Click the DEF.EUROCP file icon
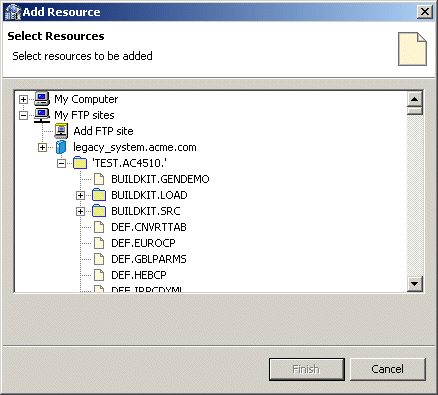 coord(99,243)
